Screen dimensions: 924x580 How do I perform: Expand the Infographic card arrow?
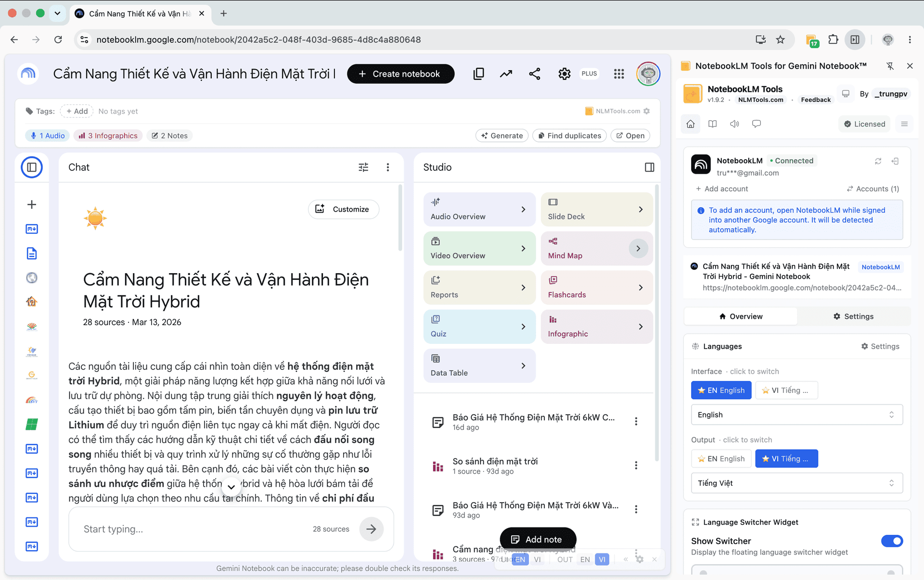pyautogui.click(x=641, y=327)
